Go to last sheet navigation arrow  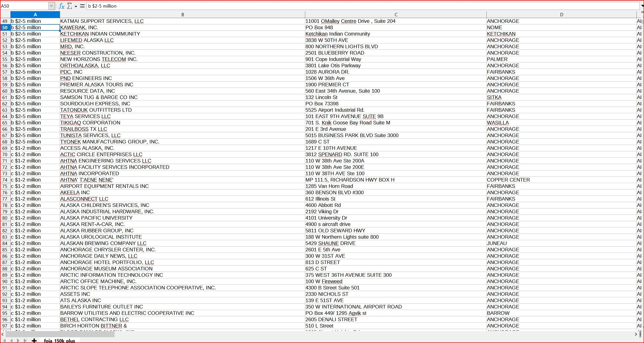click(25, 340)
